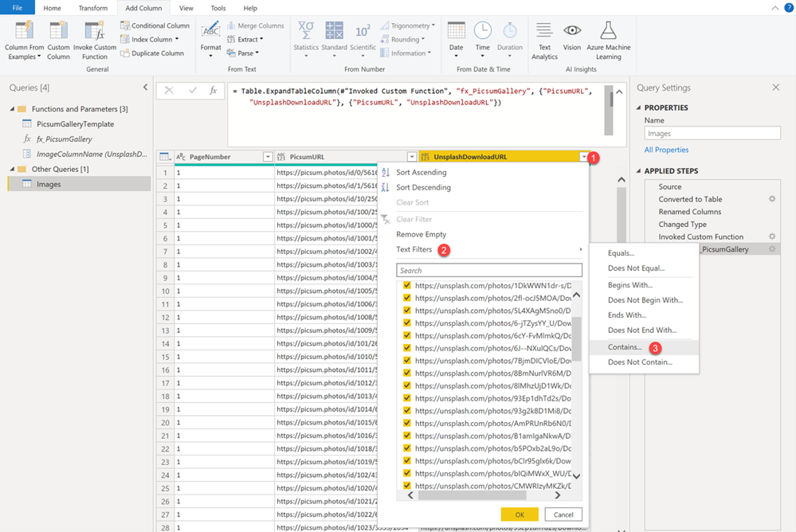
Task: Click Invoke Custom Function icon
Action: click(x=95, y=30)
